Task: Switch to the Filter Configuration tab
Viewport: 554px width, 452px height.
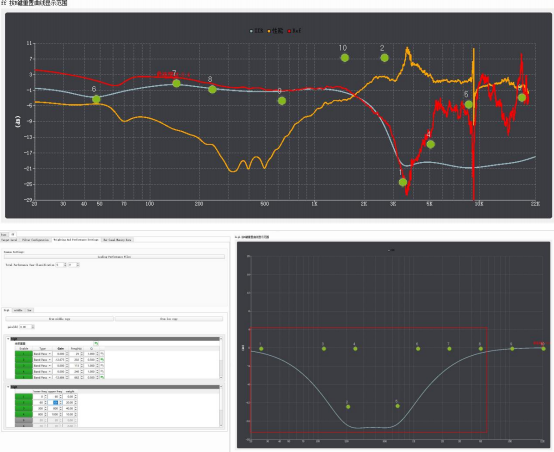Action: (x=35, y=240)
